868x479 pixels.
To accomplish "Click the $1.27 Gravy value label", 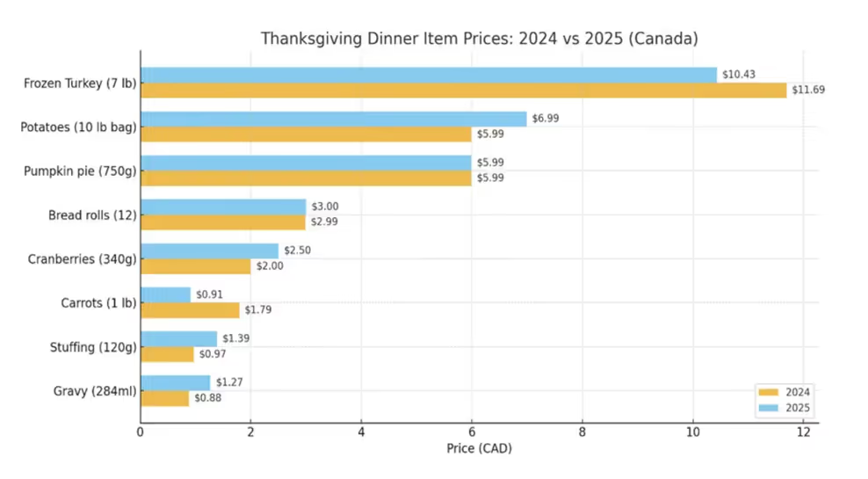I will (x=229, y=382).
